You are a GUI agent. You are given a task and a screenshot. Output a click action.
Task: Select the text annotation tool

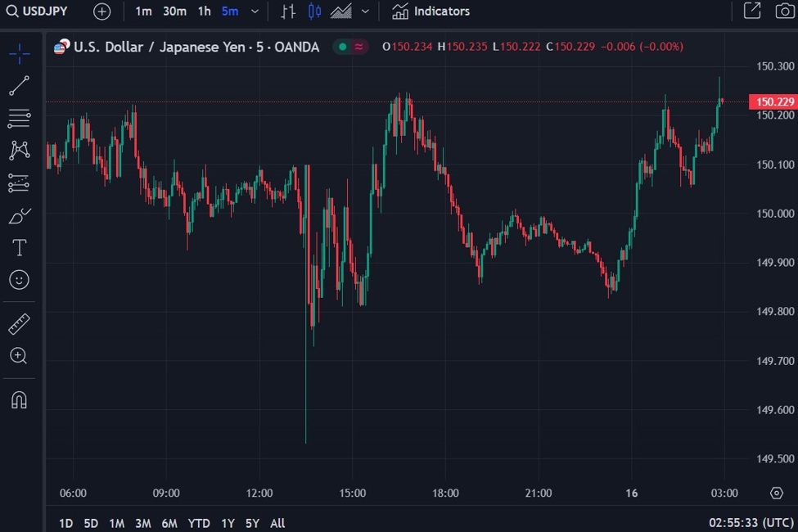(20, 247)
